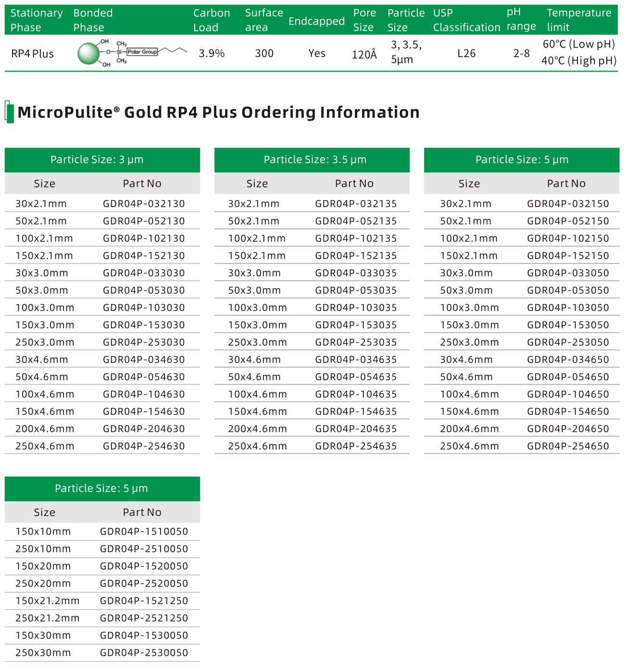Viewport: 625px width, 672px height.
Task: Select part number GDR04P-254650
Action: tap(568, 446)
